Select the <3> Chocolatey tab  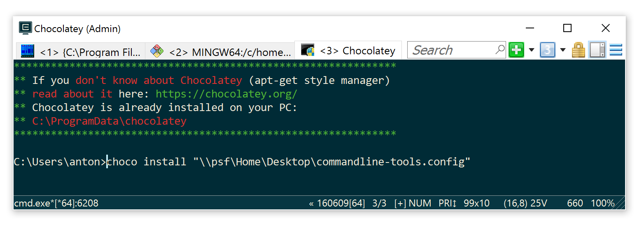point(348,50)
